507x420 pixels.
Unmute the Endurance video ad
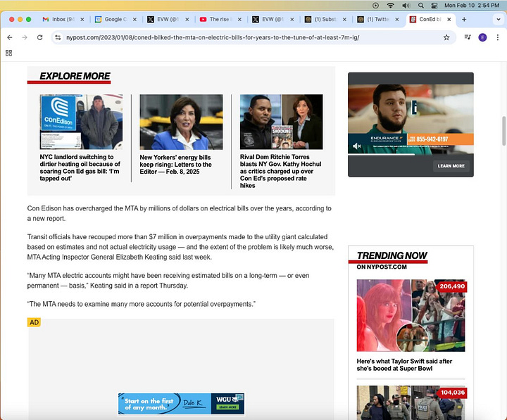(356, 146)
